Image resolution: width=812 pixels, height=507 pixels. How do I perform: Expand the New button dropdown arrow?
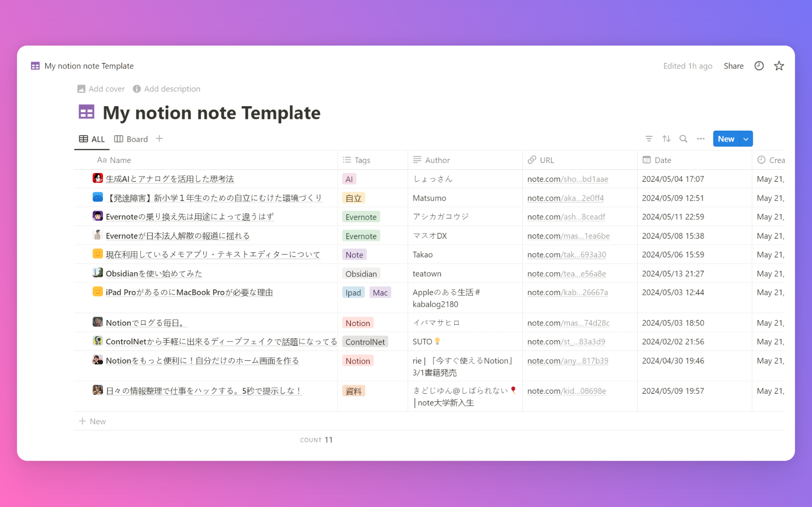click(746, 139)
